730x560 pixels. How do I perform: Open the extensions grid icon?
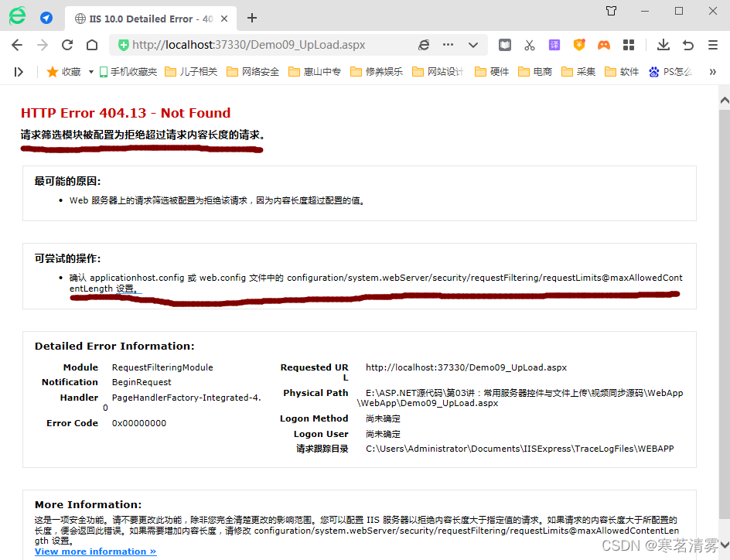[x=629, y=45]
